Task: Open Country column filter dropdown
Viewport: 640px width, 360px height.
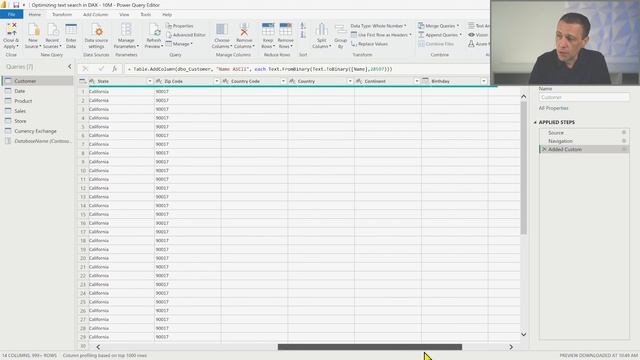Action: coord(350,81)
